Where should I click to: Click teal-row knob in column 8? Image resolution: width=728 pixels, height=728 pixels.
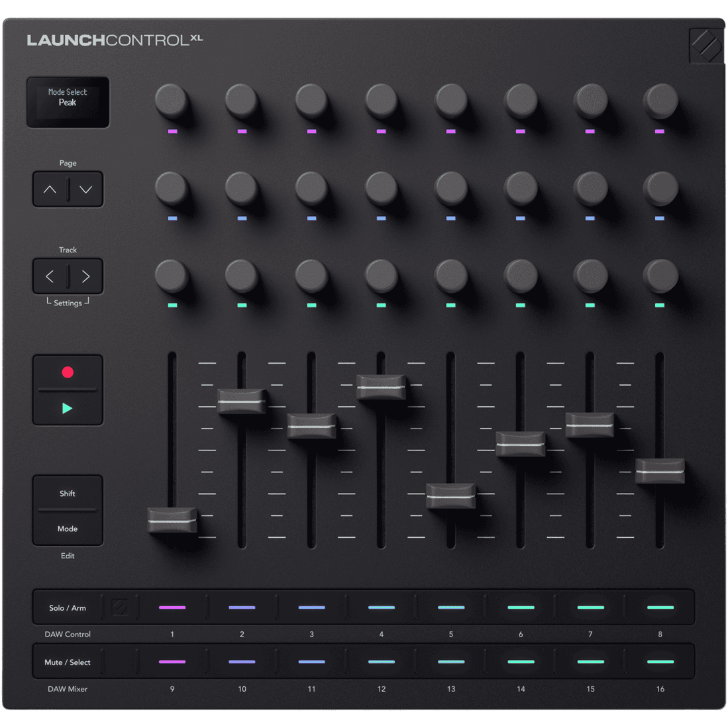pyautogui.click(x=660, y=276)
